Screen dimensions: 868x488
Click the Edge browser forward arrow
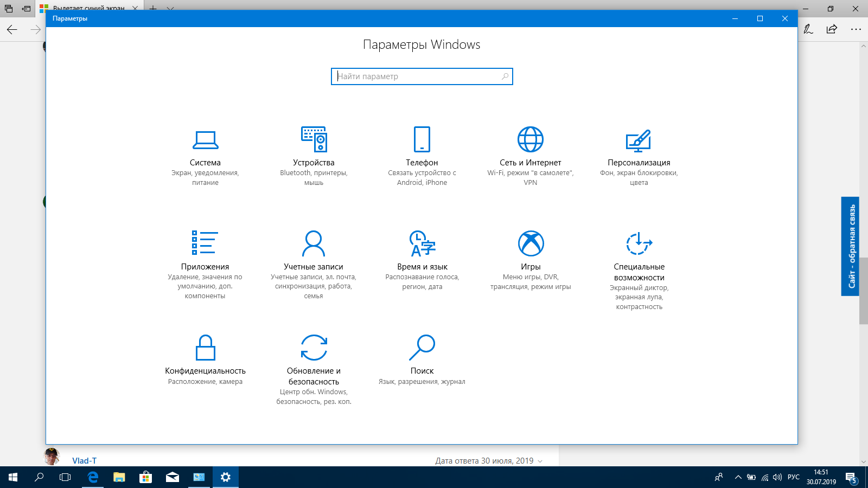(x=36, y=29)
